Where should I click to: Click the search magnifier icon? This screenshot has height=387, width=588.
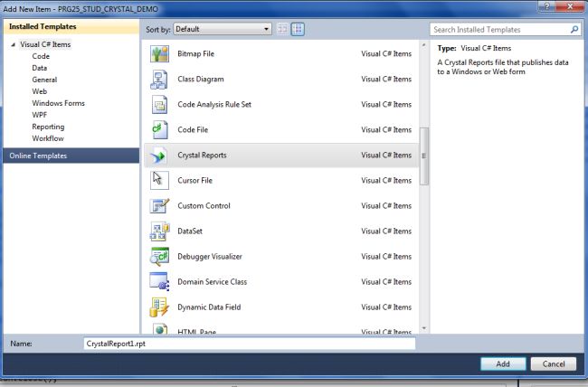point(574,29)
